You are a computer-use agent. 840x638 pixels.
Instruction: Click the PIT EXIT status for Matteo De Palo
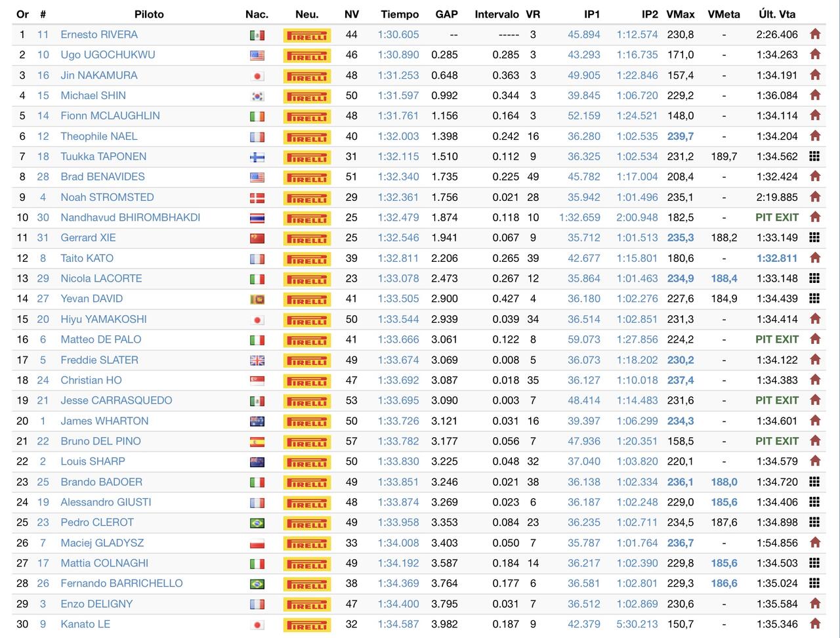[777, 339]
